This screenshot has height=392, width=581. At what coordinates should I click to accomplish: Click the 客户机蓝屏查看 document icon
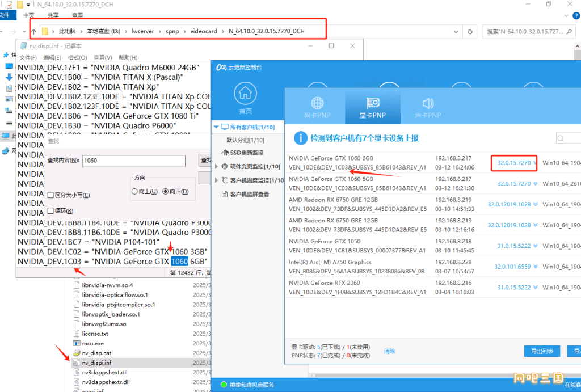point(225,194)
